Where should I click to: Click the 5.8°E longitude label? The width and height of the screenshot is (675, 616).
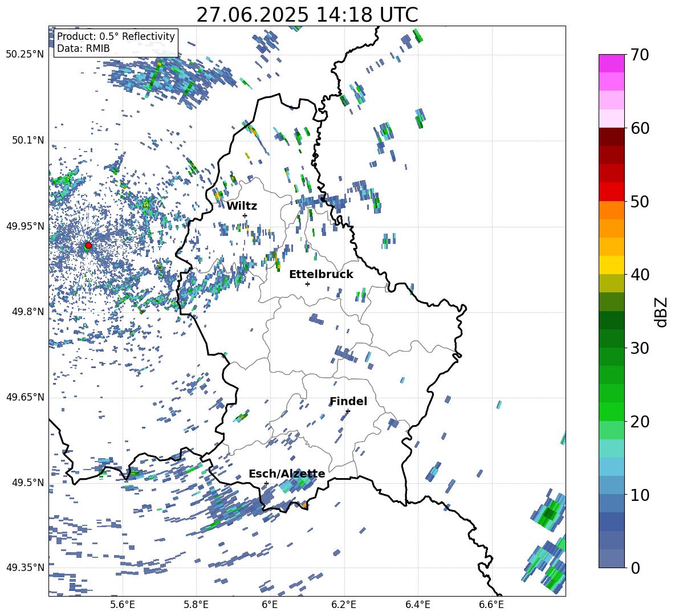click(196, 605)
